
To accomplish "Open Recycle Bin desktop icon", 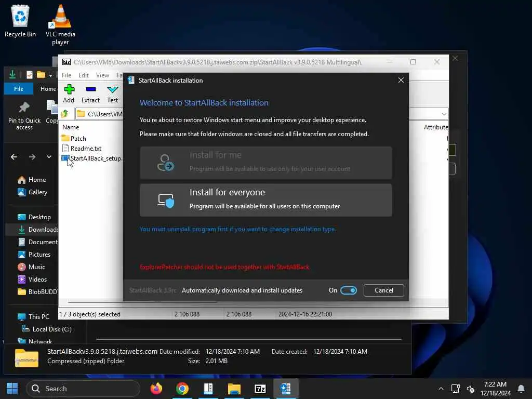I will click(20, 21).
